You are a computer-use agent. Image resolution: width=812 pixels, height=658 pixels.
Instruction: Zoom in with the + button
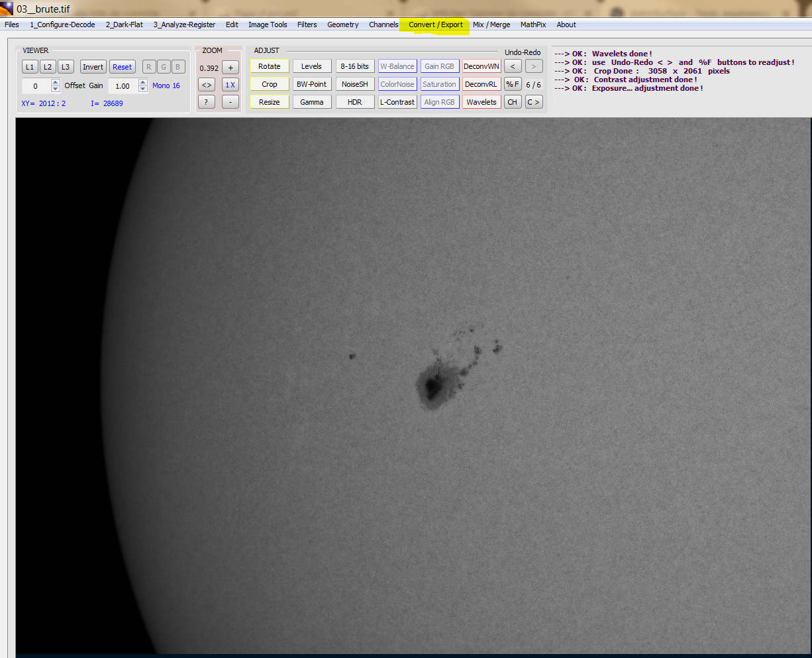230,68
